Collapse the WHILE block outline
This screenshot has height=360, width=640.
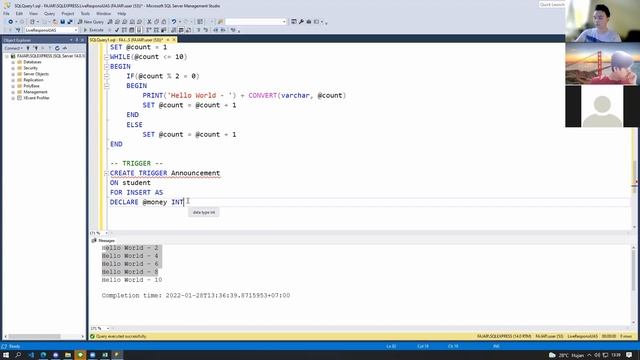107,57
